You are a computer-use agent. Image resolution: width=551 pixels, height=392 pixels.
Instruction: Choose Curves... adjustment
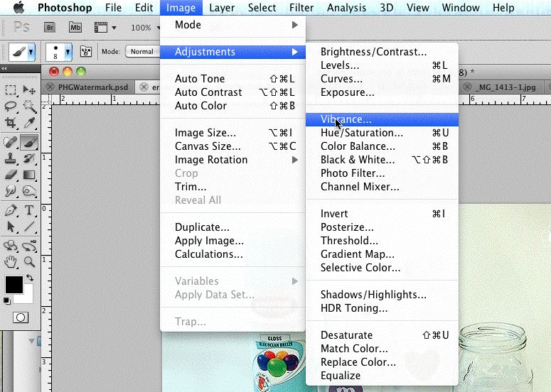(x=382, y=79)
